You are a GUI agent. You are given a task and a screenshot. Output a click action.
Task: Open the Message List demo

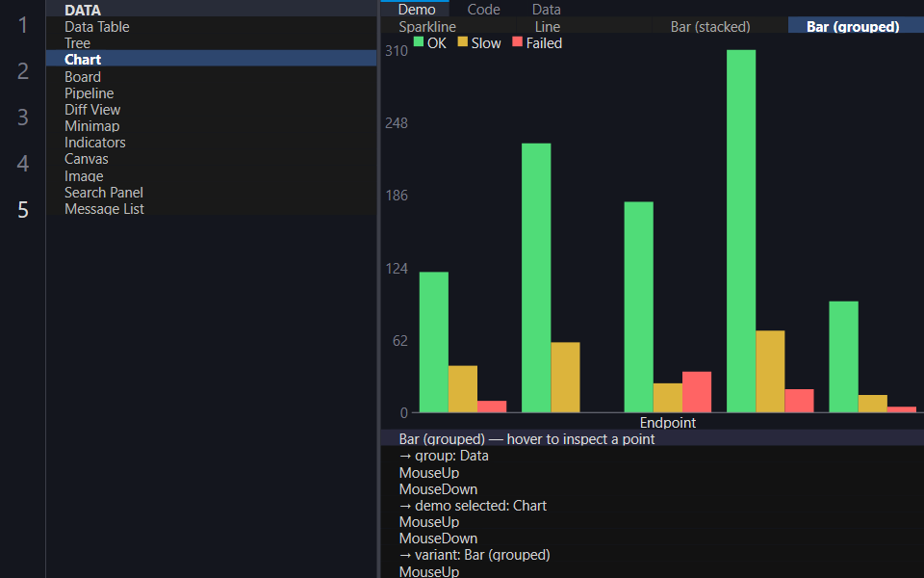(x=211, y=209)
